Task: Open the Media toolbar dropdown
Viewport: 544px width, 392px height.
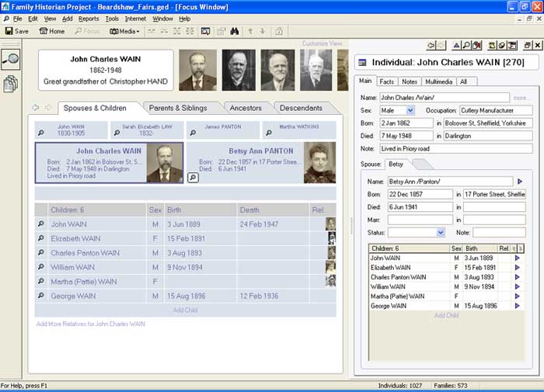Action: pyautogui.click(x=124, y=31)
